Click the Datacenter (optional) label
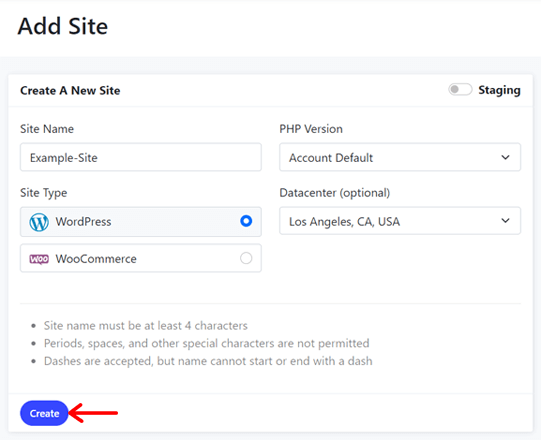This screenshot has height=440, width=541. [335, 193]
